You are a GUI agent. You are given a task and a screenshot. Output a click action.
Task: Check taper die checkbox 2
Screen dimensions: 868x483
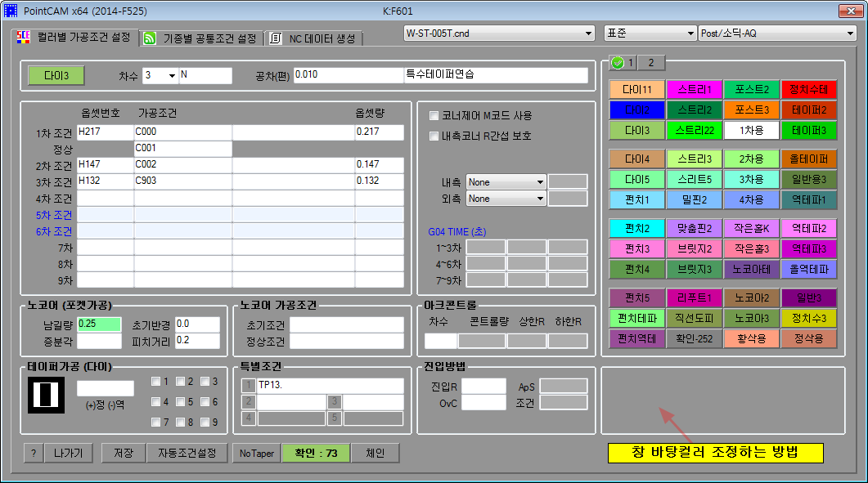(x=180, y=381)
